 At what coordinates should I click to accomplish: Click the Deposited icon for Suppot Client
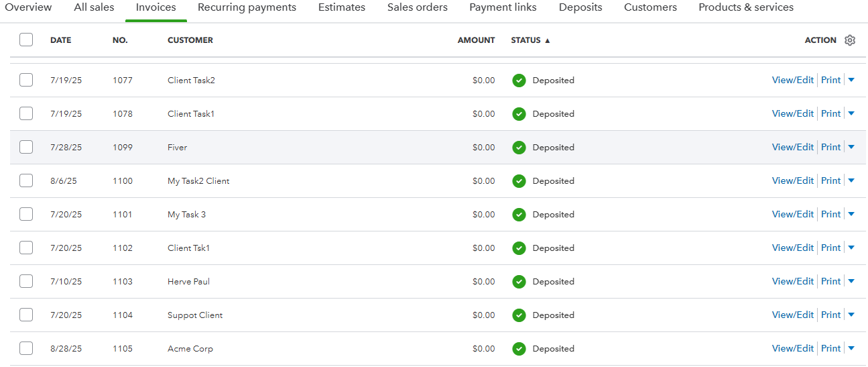[x=519, y=315]
